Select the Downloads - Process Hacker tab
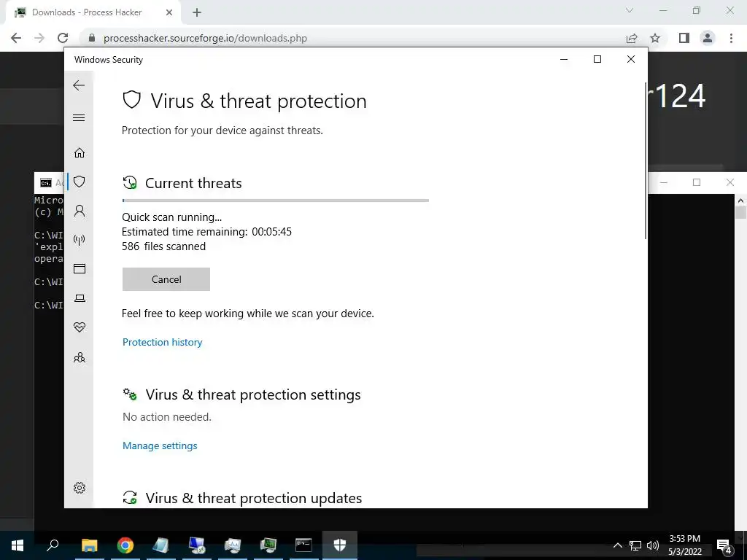Image resolution: width=747 pixels, height=560 pixels. pyautogui.click(x=93, y=12)
